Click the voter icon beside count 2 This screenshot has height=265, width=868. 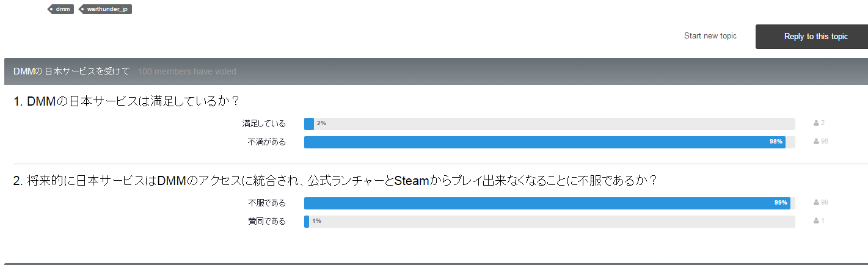(x=816, y=123)
